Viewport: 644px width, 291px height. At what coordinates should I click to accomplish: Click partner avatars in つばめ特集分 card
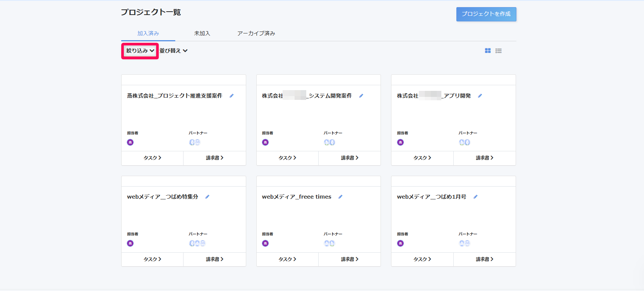[197, 243]
